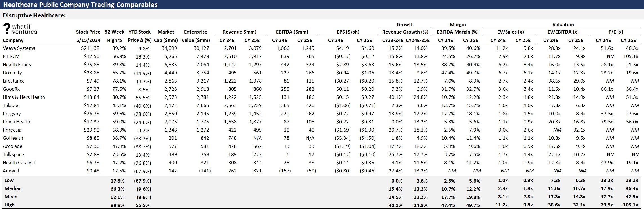644x211 pixels.
Task: Select the Hims & Hers Health cell
Action: coord(24,97)
